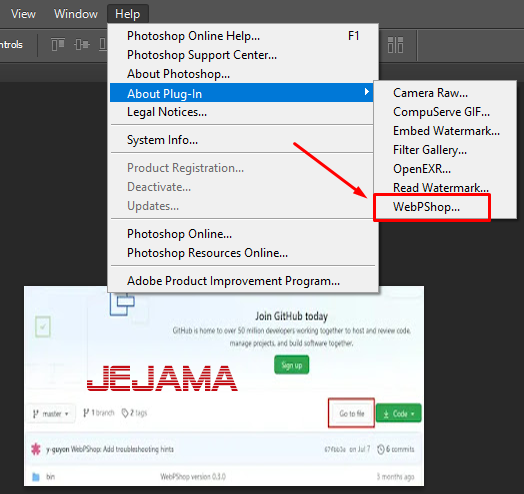Open the master branch dropdown
Image resolution: width=524 pixels, height=494 pixels.
pyautogui.click(x=51, y=414)
